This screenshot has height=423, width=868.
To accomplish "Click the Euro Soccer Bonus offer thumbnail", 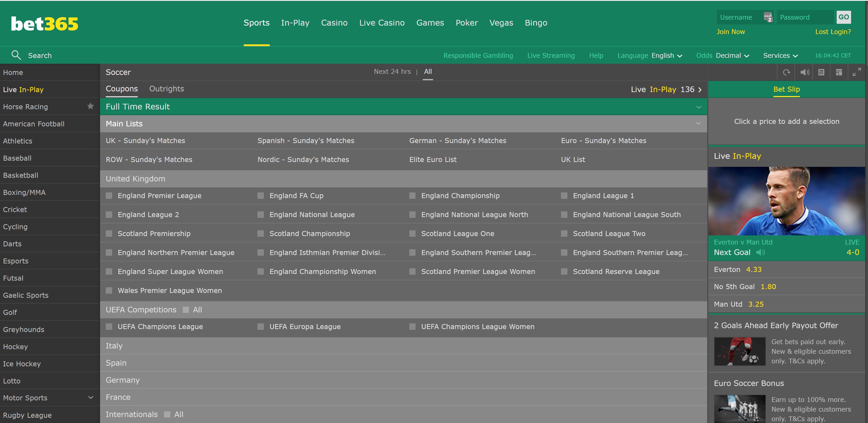I will [x=740, y=409].
